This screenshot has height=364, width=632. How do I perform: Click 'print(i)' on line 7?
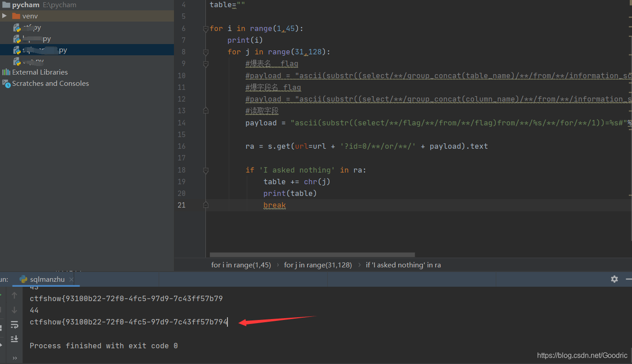[245, 40]
